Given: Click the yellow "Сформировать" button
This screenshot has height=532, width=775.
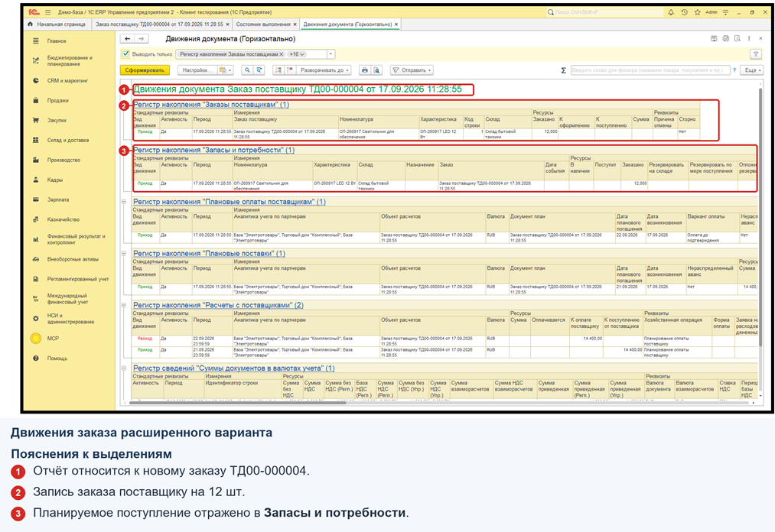Looking at the screenshot, I should point(145,70).
